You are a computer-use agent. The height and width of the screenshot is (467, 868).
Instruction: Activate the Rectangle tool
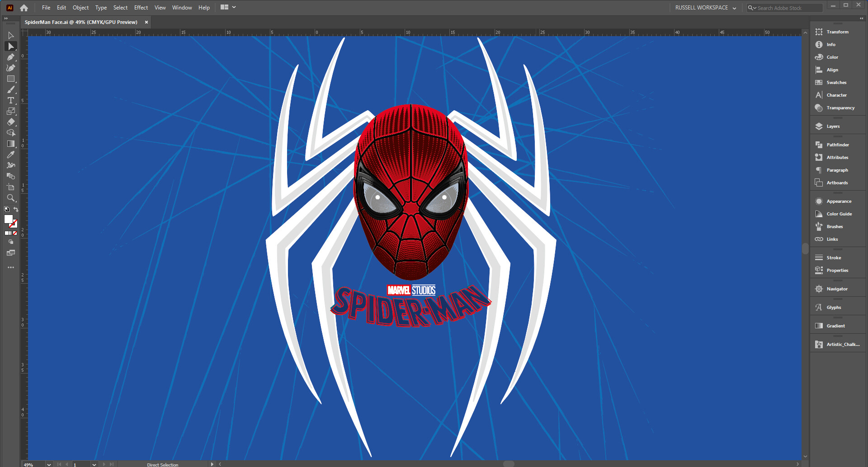(11, 79)
